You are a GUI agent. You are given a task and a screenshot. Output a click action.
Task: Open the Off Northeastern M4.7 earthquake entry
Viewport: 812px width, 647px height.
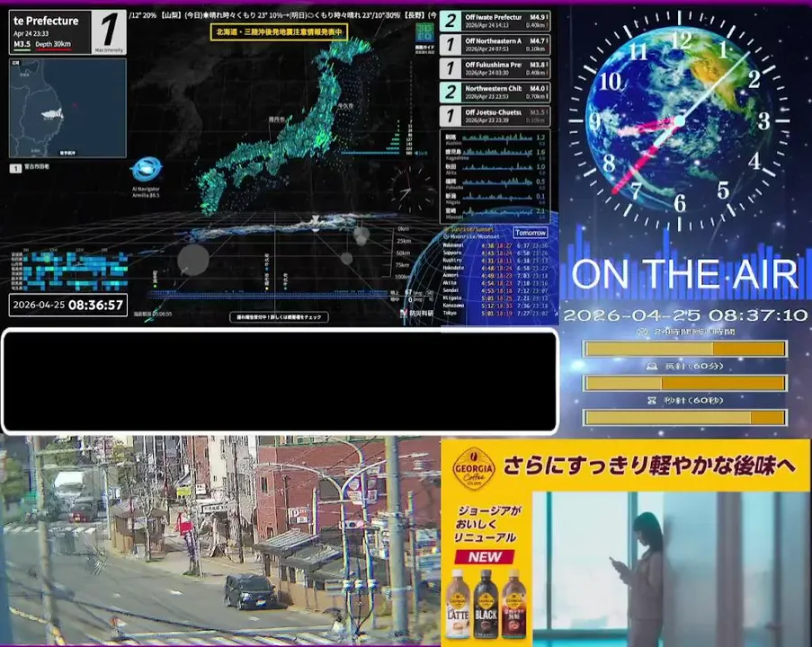pos(495,45)
